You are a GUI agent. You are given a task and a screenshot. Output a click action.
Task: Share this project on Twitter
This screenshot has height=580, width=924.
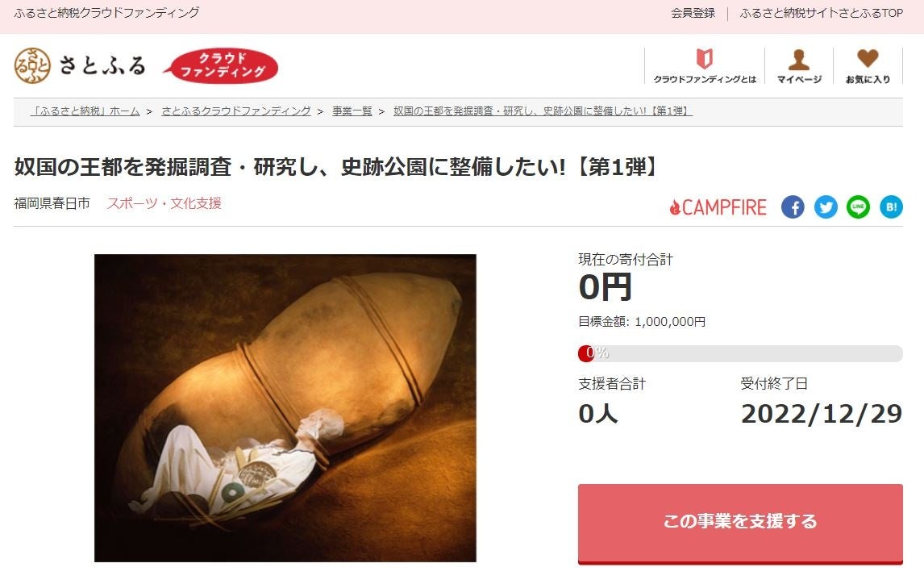(x=826, y=207)
